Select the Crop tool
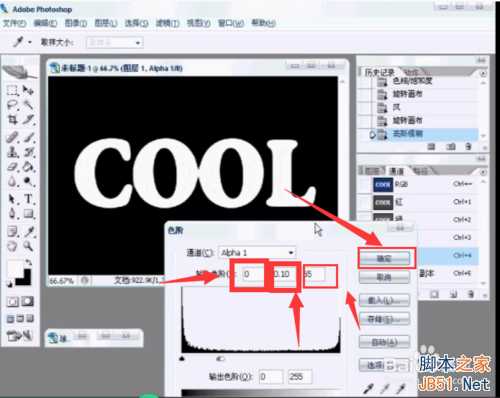The width and height of the screenshot is (500, 398). click(13, 120)
